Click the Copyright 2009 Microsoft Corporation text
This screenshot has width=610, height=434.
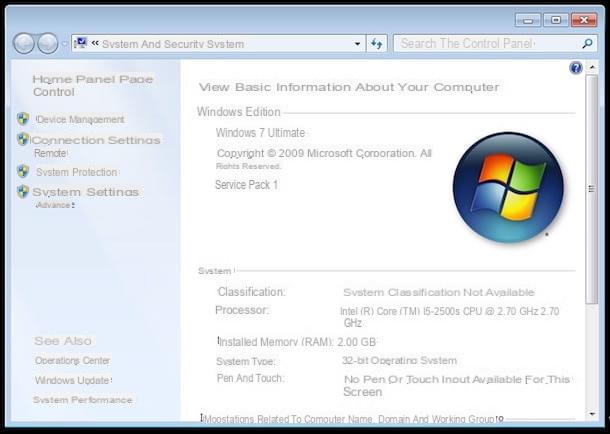pyautogui.click(x=324, y=159)
